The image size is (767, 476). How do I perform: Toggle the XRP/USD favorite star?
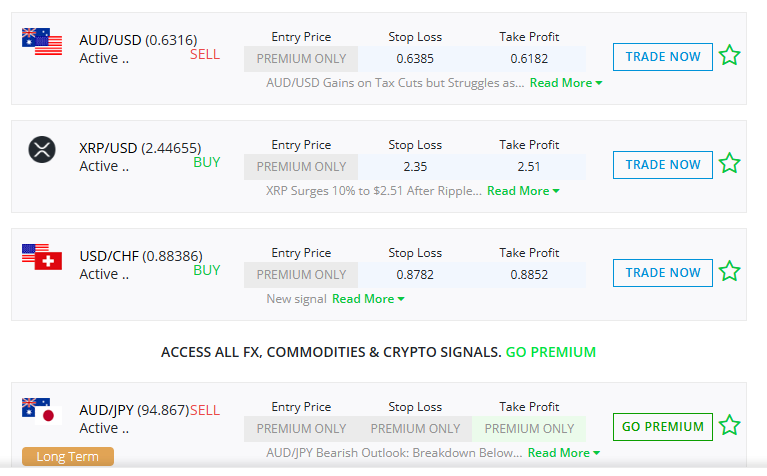tap(730, 164)
